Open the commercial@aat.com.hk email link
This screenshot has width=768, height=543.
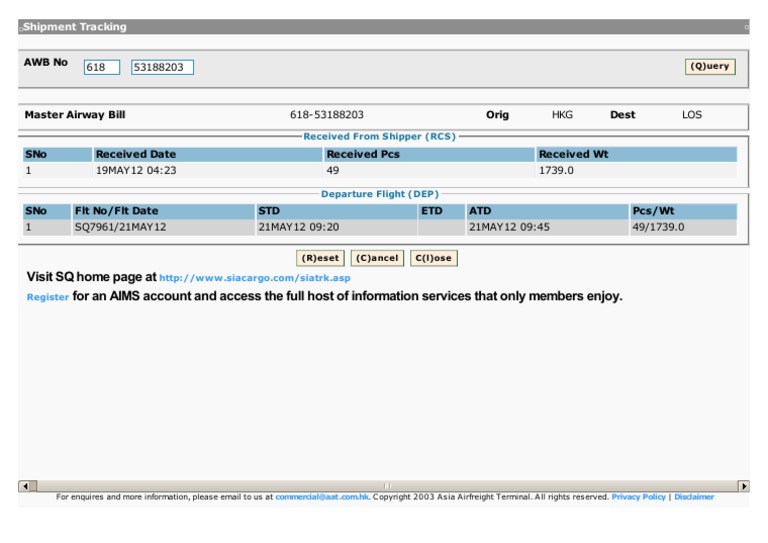[x=322, y=497]
